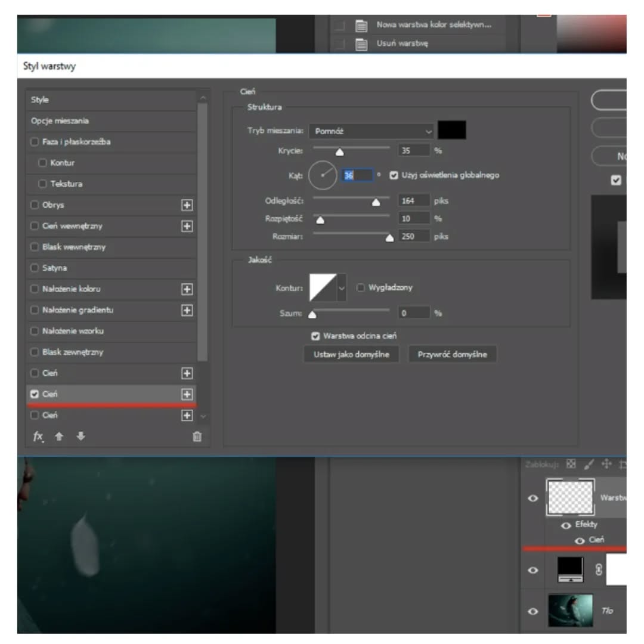Toggle Użyj oświetlenia globalnego checkbox

394,175
